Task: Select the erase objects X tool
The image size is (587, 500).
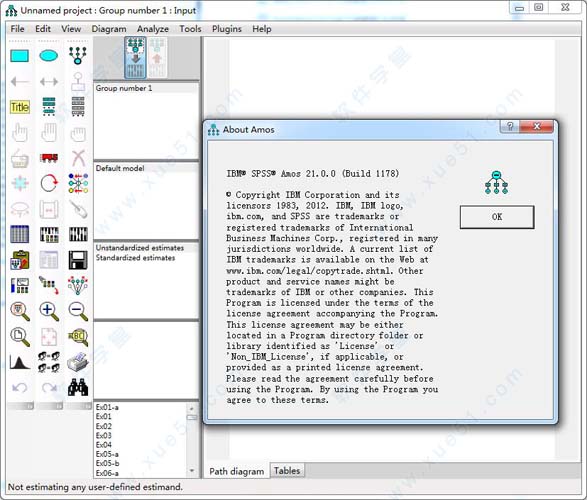Action: click(78, 158)
